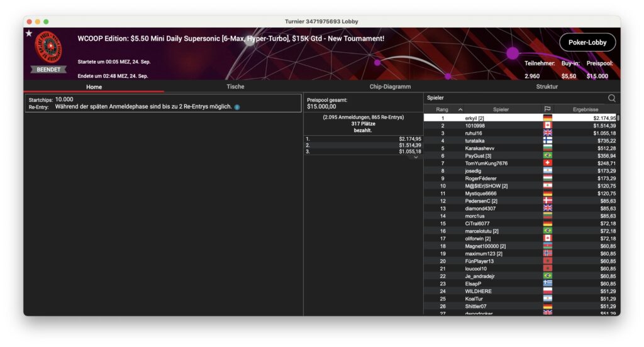Click the Brazil flag beside PsyGust

547,156
